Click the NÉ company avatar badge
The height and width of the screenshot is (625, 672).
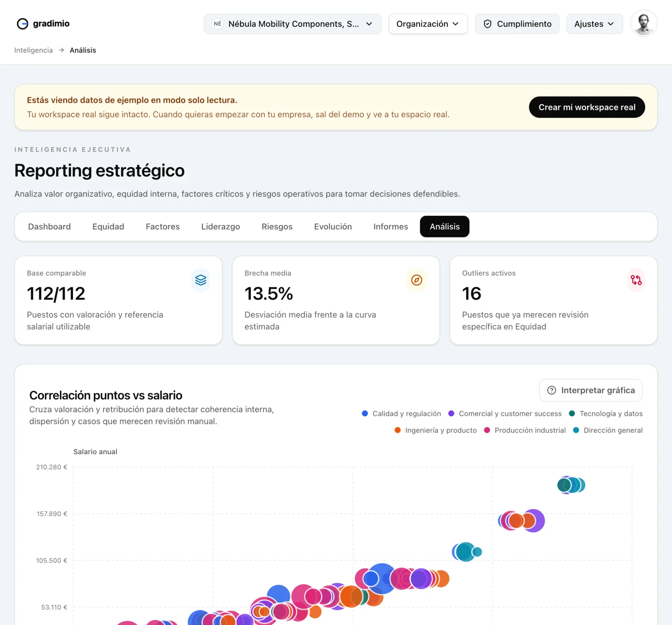click(218, 24)
